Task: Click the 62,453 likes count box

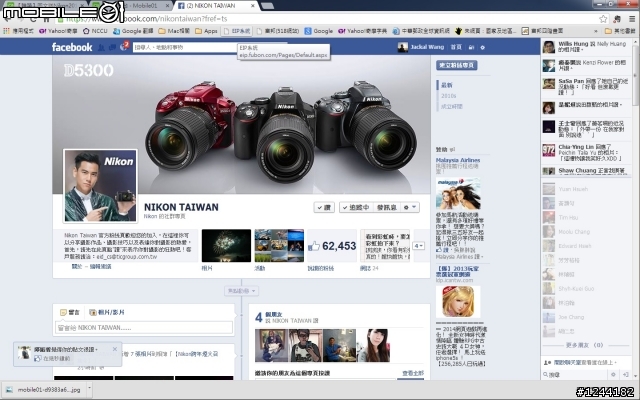Action: [332, 245]
